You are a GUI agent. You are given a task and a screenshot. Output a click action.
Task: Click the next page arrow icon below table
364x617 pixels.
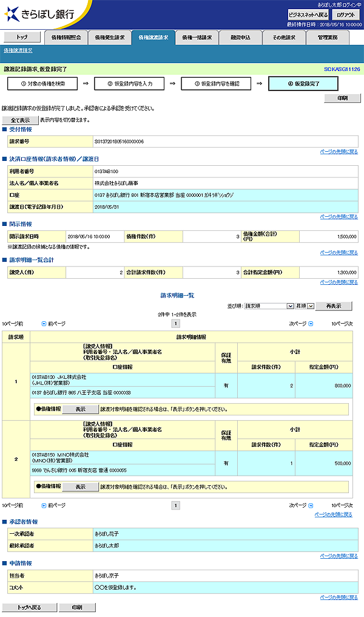point(311,506)
